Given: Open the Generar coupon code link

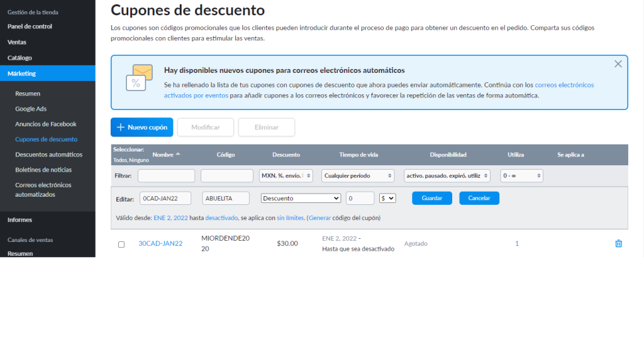Looking at the screenshot, I should click(319, 218).
